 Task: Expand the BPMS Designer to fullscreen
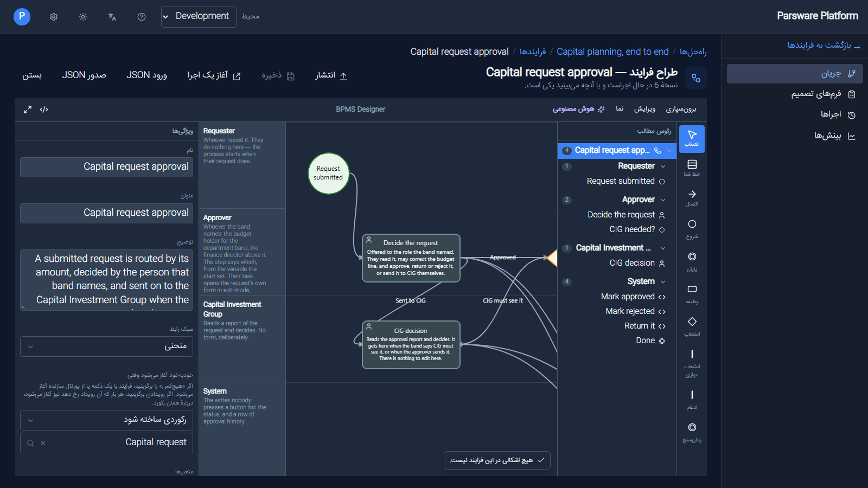pyautogui.click(x=28, y=110)
